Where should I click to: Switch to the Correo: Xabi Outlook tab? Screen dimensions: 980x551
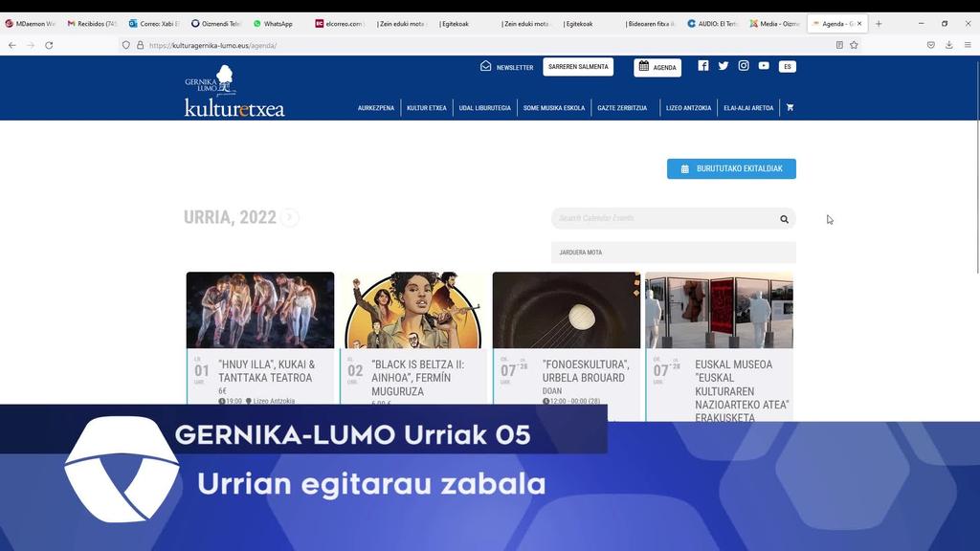pos(154,24)
